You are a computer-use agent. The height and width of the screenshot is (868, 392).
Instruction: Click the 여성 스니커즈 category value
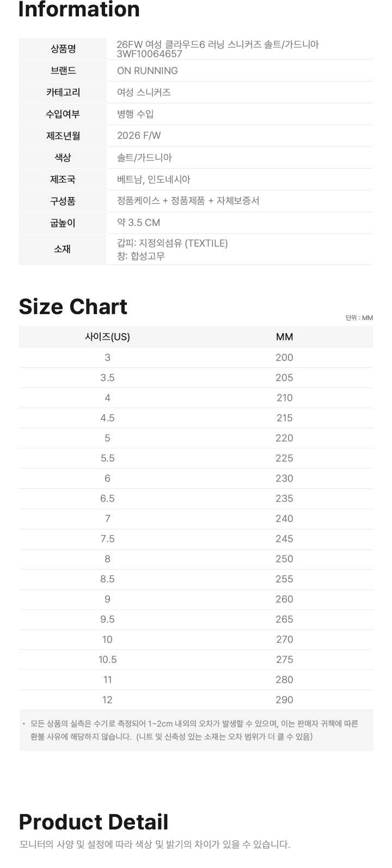pyautogui.click(x=144, y=93)
